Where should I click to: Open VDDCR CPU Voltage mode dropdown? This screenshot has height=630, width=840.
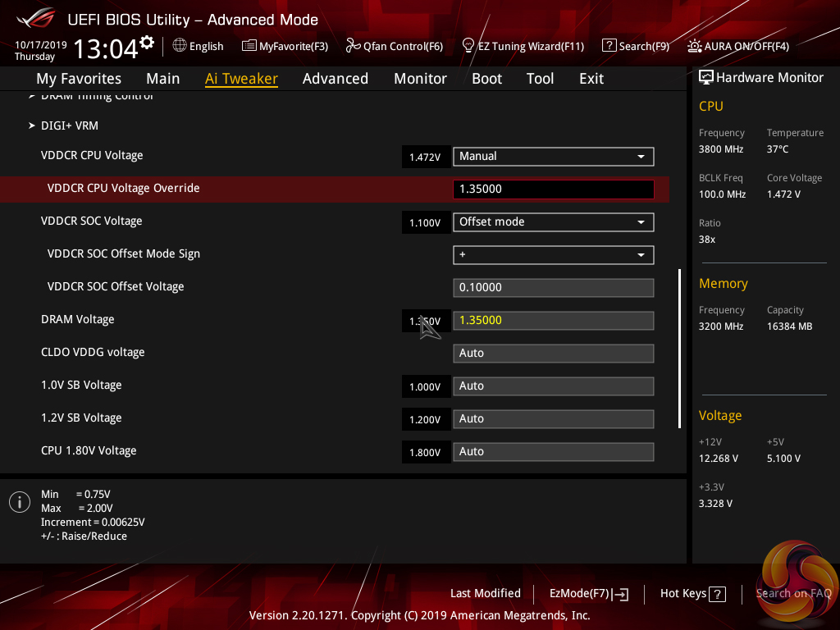pyautogui.click(x=553, y=156)
